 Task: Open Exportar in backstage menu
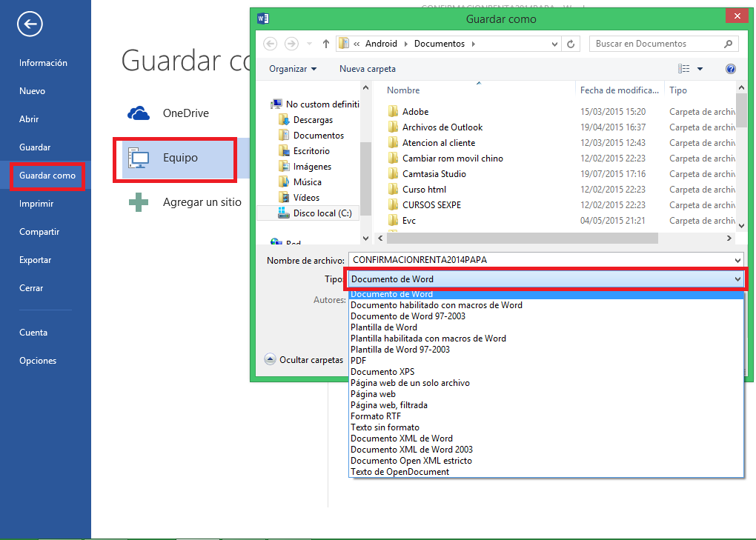pos(35,260)
